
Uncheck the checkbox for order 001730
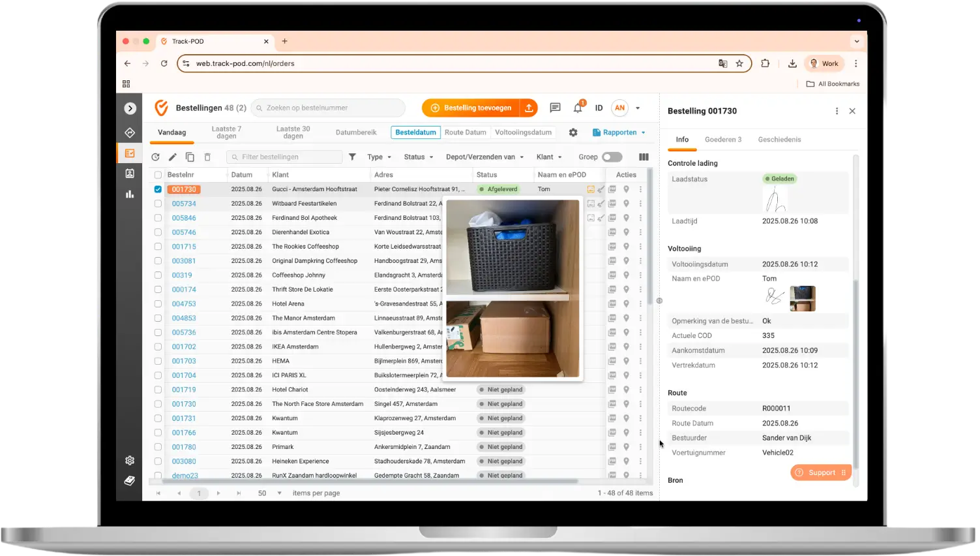click(x=158, y=189)
